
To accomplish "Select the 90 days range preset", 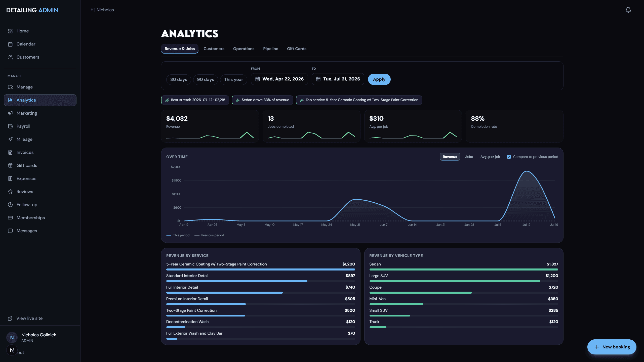I will [206, 79].
